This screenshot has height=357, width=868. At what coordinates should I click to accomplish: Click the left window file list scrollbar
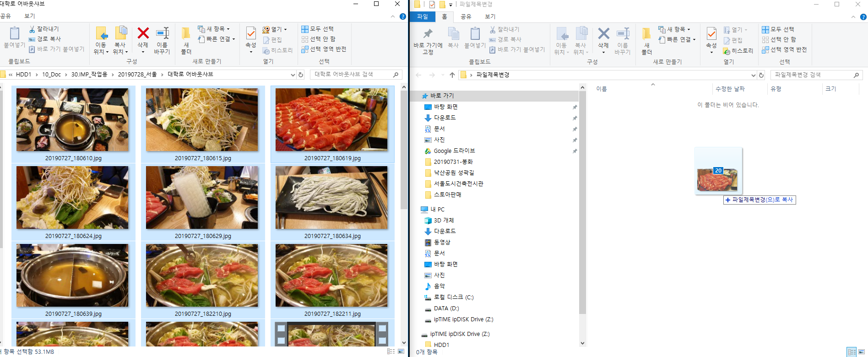click(404, 149)
